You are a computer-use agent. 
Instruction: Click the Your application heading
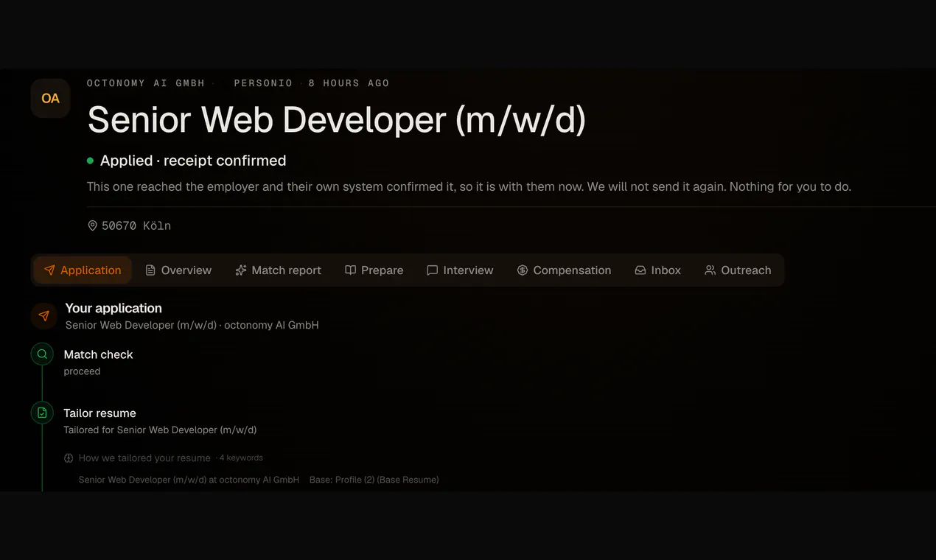[x=113, y=308]
